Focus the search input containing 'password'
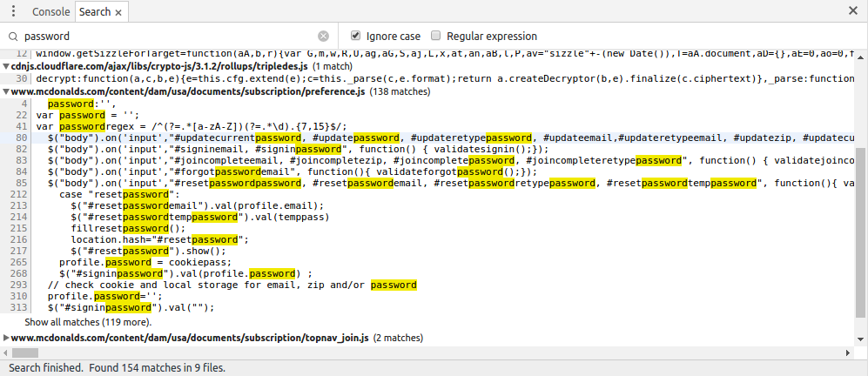 (165, 37)
